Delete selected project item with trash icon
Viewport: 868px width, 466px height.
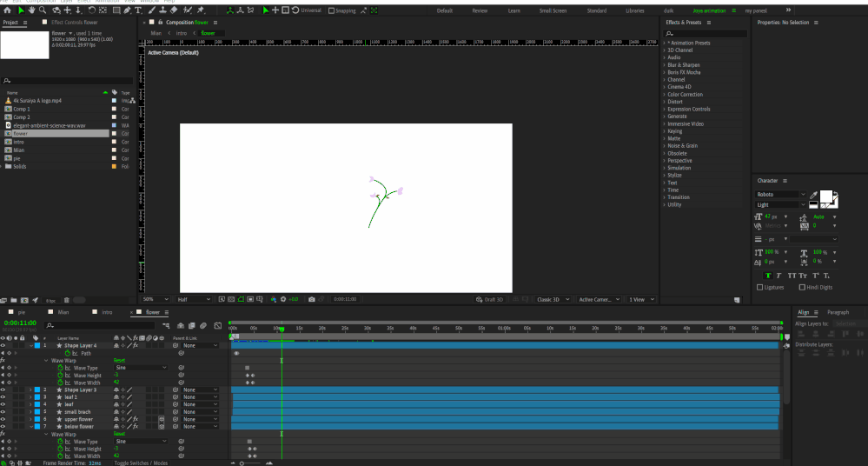point(66,300)
